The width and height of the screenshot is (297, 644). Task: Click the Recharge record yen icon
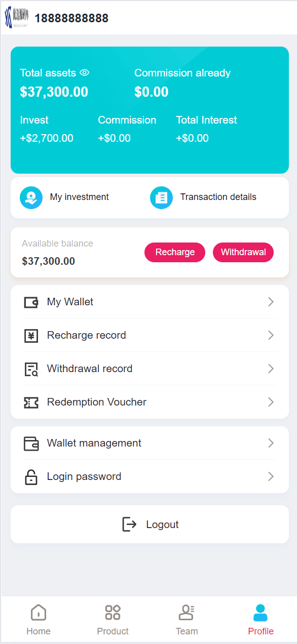pyautogui.click(x=31, y=336)
